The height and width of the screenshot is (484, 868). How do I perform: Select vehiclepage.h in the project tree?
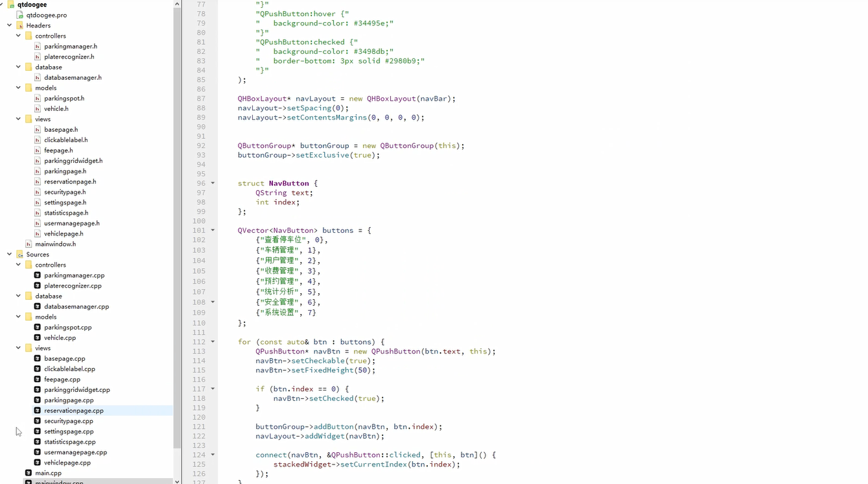[64, 233]
